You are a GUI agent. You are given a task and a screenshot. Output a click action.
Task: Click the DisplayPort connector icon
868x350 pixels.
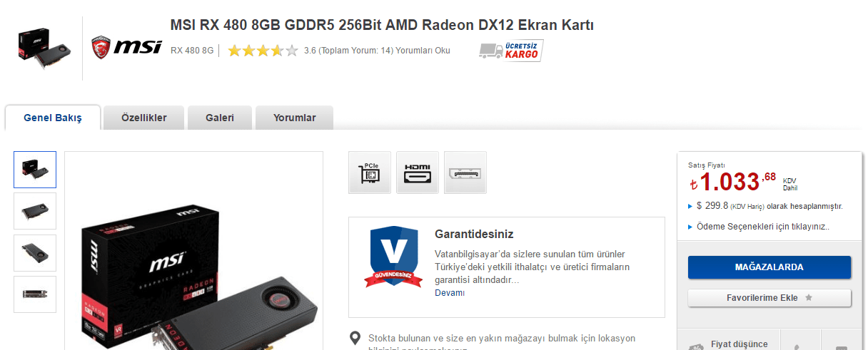tap(465, 173)
